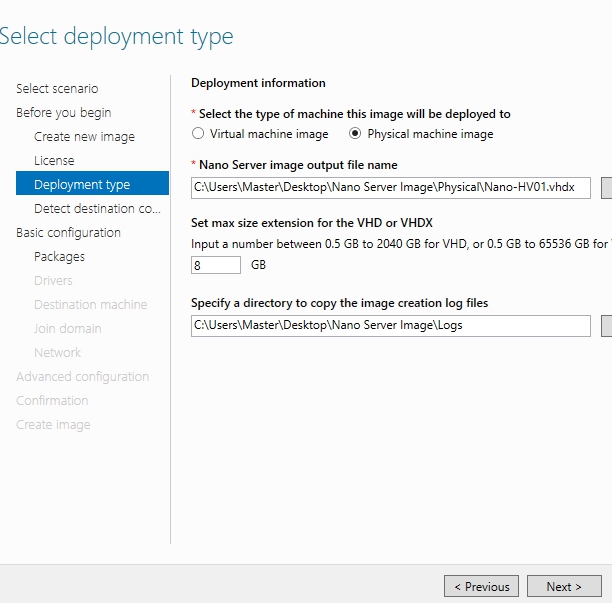The image size is (612, 603).
Task: Click the max size GB input box
Action: click(x=215, y=265)
